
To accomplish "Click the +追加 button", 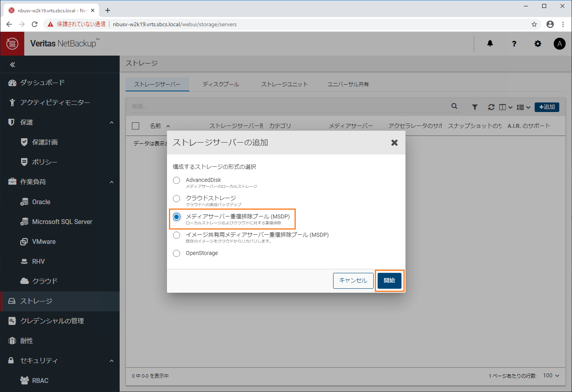I will [547, 107].
